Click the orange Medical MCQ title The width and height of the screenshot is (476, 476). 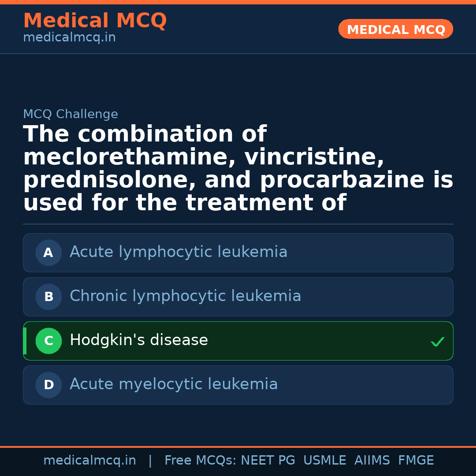point(95,21)
